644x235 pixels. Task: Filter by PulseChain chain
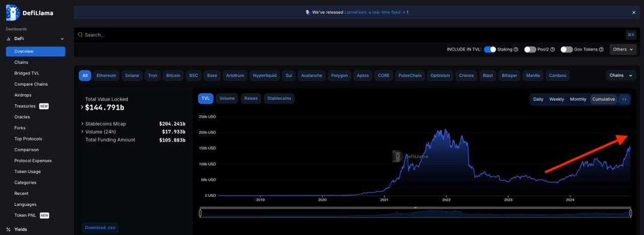tap(410, 75)
